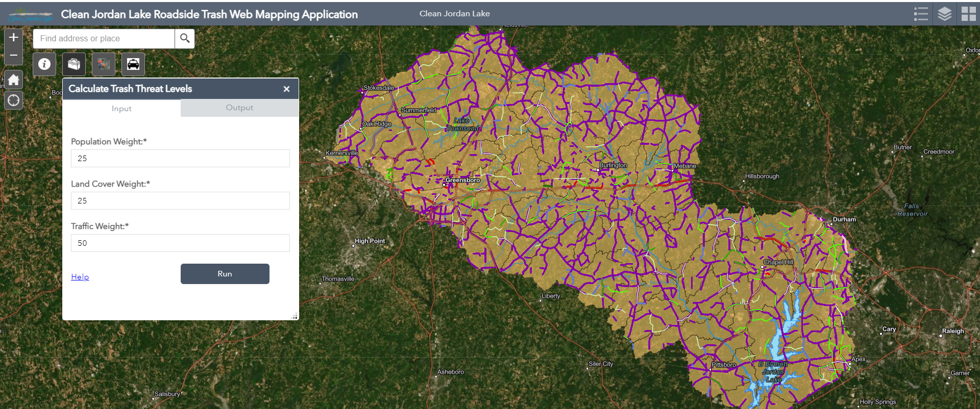
Task: Find my location on the map
Action: [x=14, y=100]
